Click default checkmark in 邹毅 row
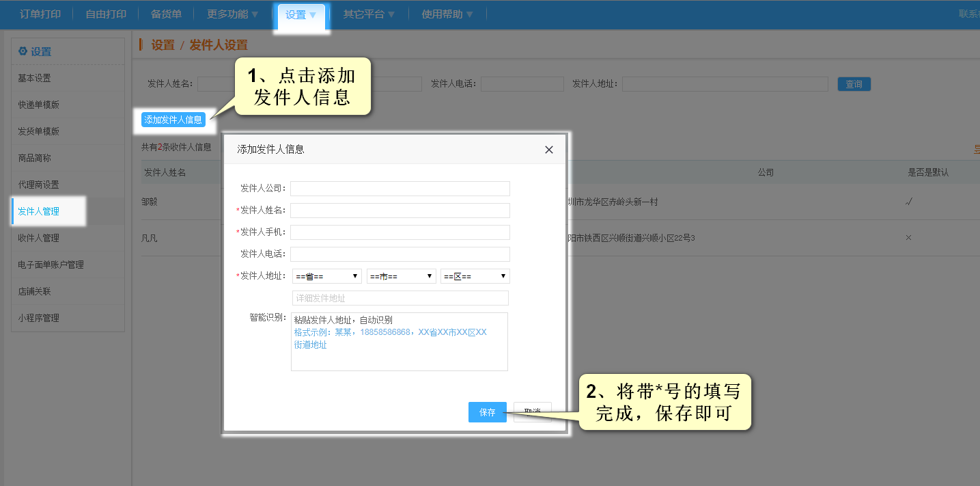 909,202
